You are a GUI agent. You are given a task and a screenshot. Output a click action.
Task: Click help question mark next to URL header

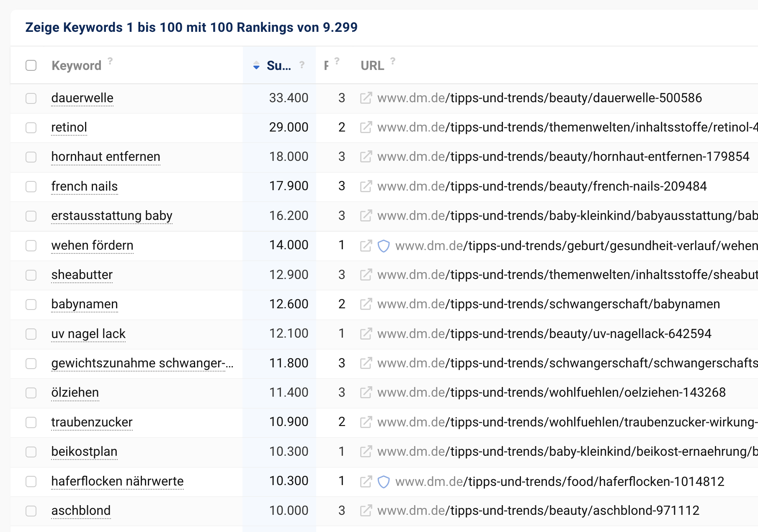pos(393,61)
